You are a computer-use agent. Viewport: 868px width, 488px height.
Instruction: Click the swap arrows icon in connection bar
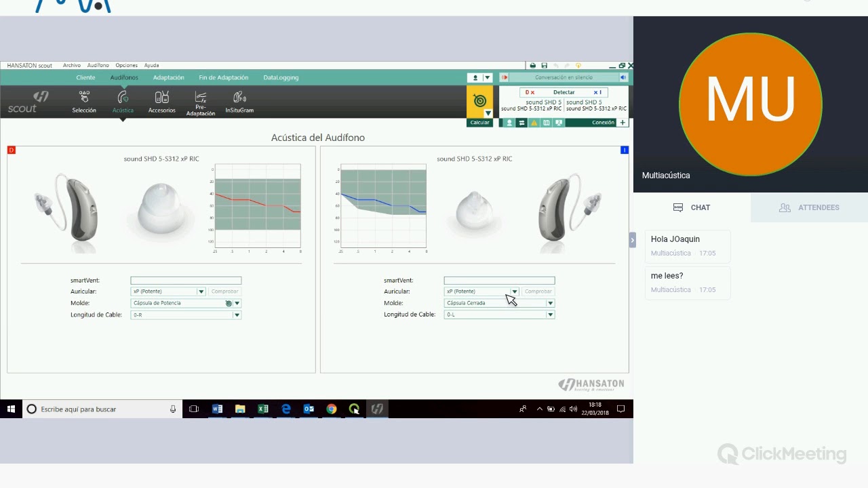point(521,123)
